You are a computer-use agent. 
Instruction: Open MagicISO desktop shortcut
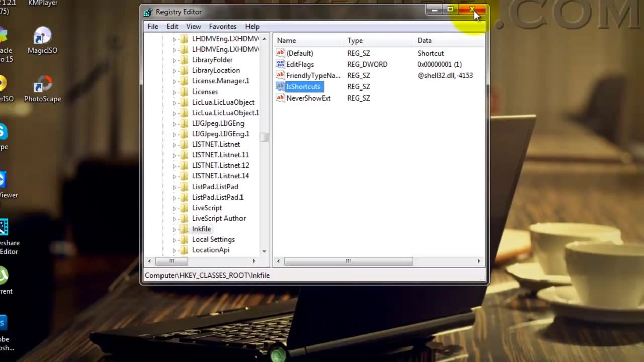[42, 41]
